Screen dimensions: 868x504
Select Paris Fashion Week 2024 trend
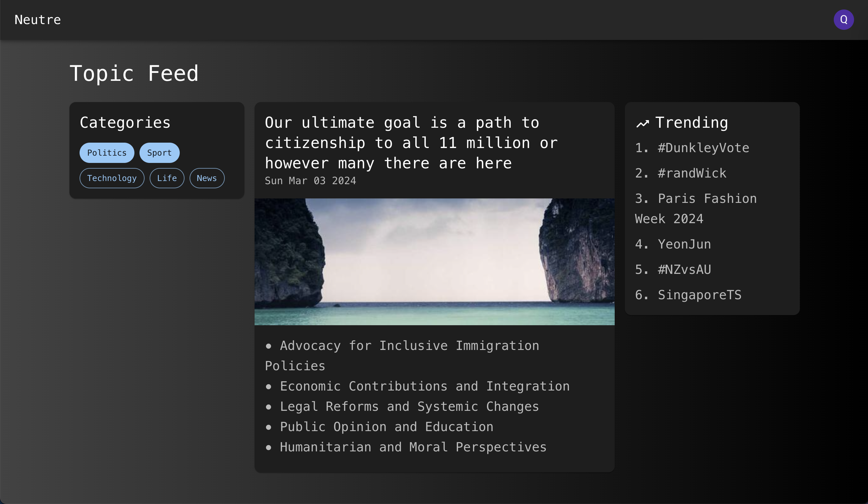pos(696,208)
